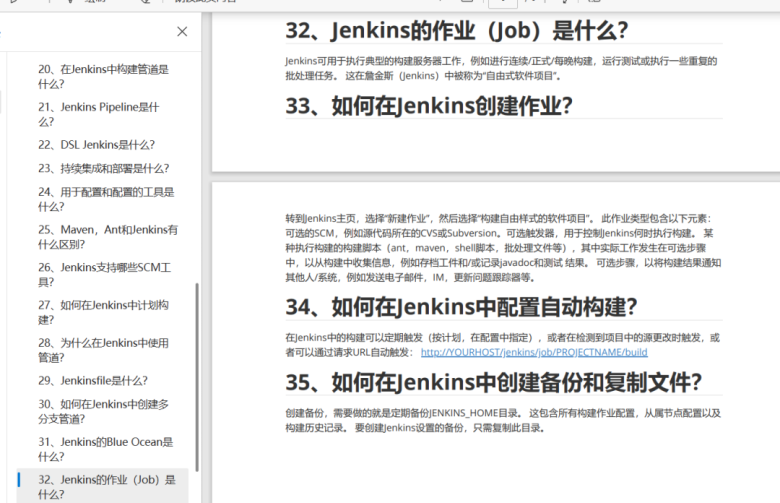Click heading 35、如何在Jenkins中创建备份和复制文件
The width and height of the screenshot is (780, 503).
493,383
